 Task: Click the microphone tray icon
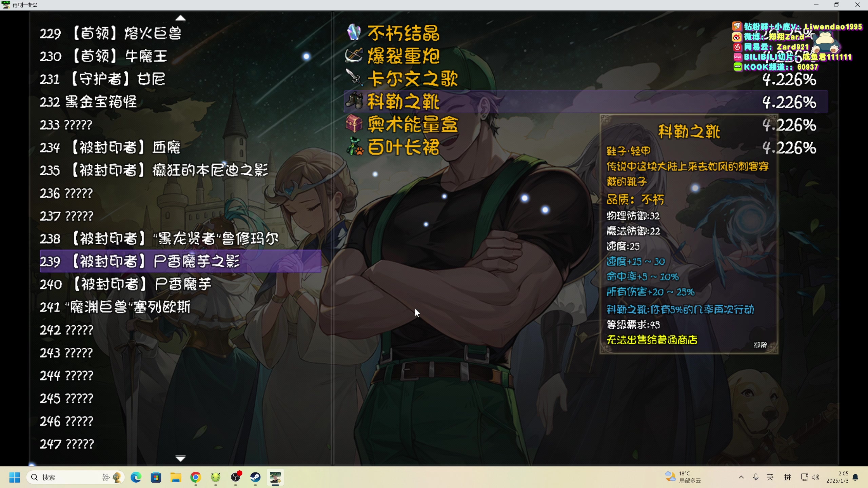(756, 477)
